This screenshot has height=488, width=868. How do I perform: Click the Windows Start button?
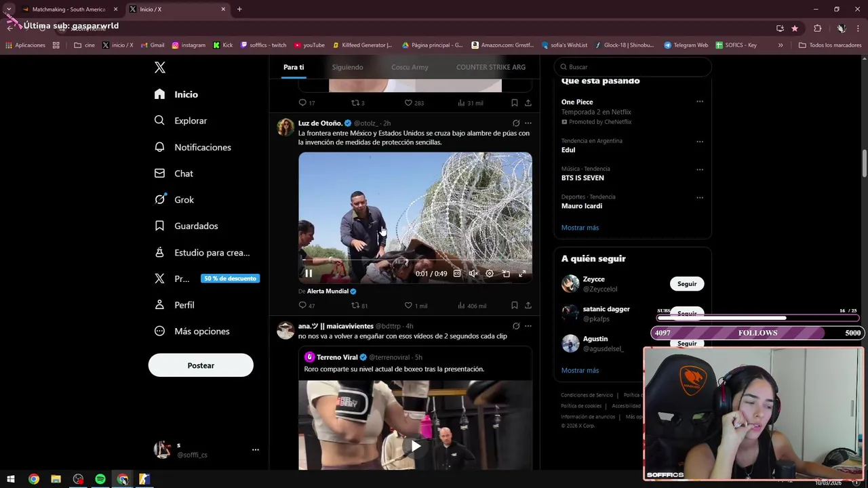[x=11, y=479]
